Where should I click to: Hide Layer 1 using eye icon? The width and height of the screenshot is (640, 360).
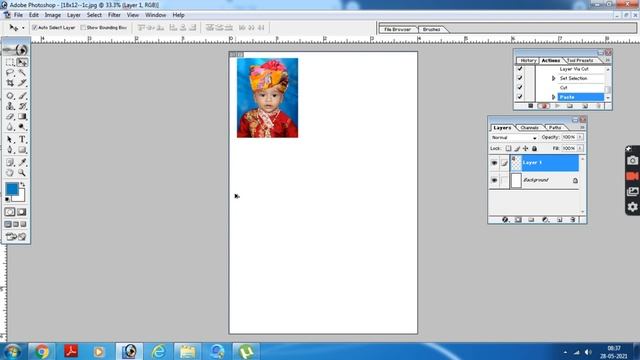click(x=494, y=163)
